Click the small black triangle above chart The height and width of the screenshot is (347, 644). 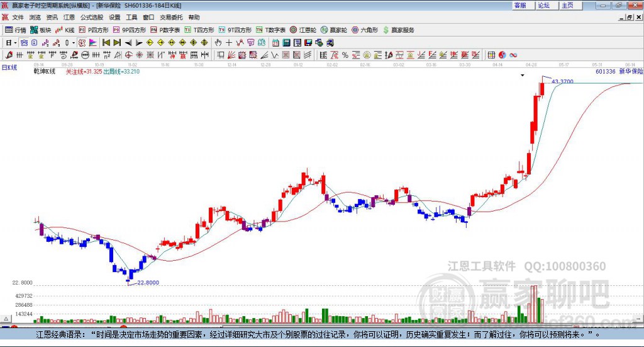coord(523,75)
